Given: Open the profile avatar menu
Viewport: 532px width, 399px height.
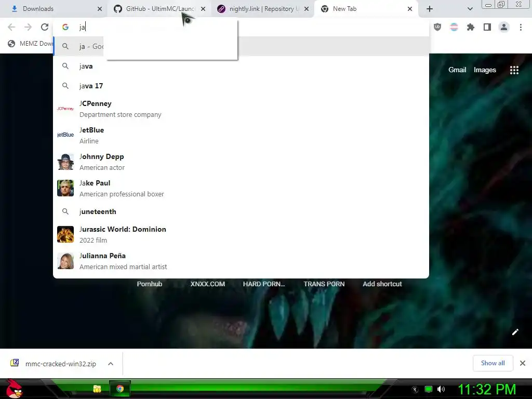Looking at the screenshot, I should tap(504, 27).
